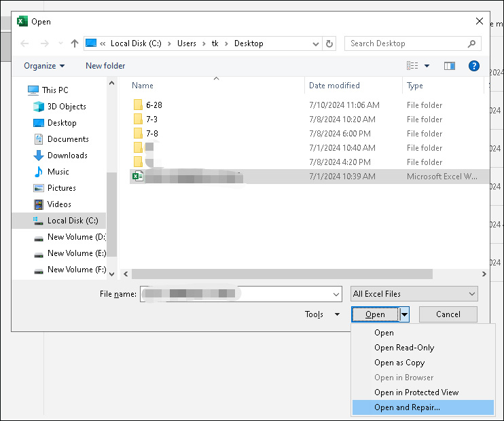Sort files by Date modified column
The image size is (504, 421).
tap(334, 86)
